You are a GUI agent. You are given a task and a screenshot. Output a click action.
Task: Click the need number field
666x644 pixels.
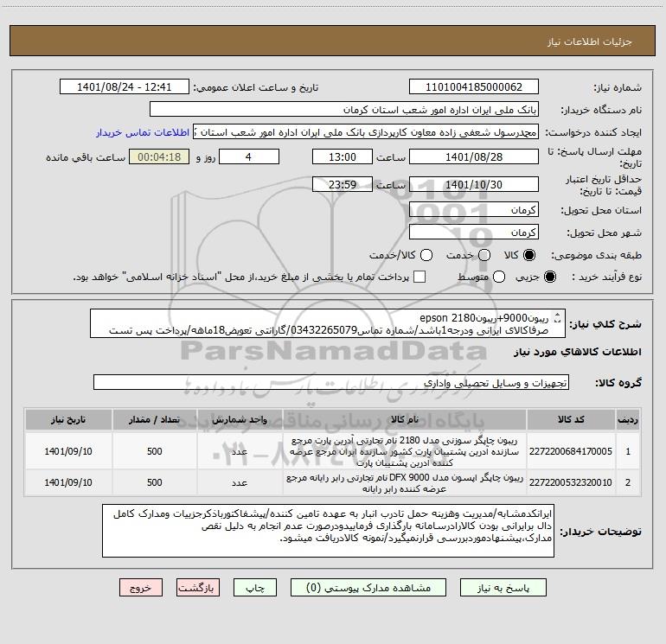pyautogui.click(x=474, y=87)
